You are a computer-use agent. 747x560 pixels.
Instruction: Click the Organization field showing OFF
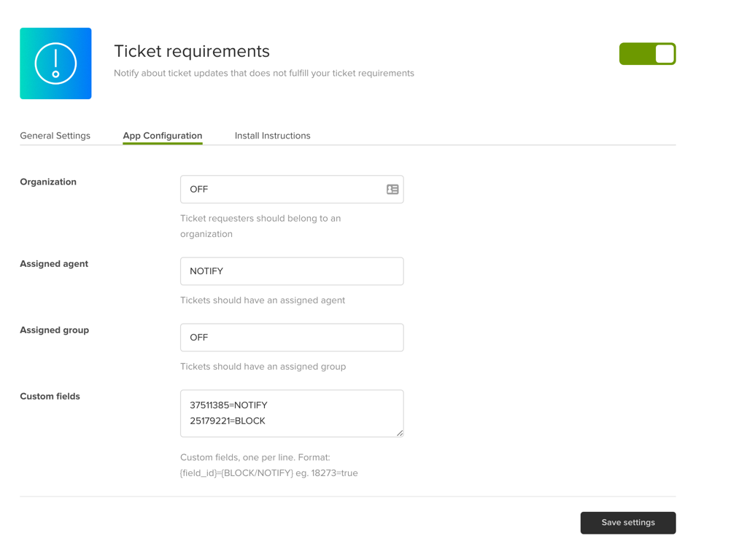[281, 190]
